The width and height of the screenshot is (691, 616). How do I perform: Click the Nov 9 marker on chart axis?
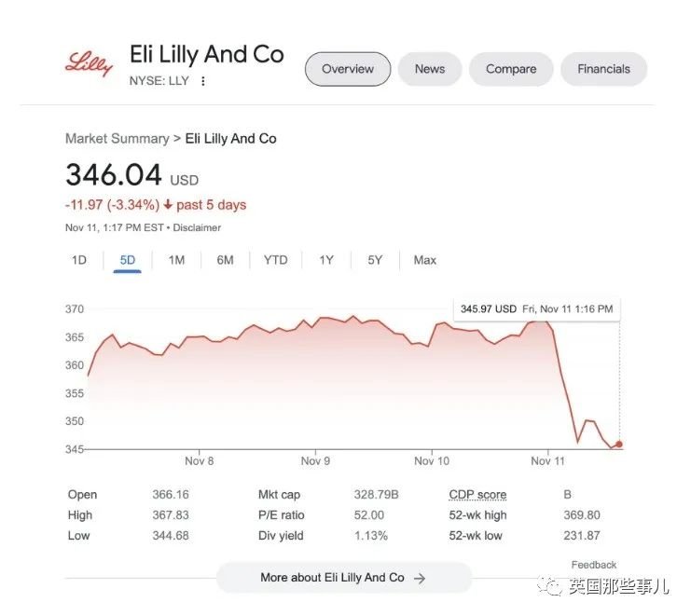pyautogui.click(x=315, y=461)
